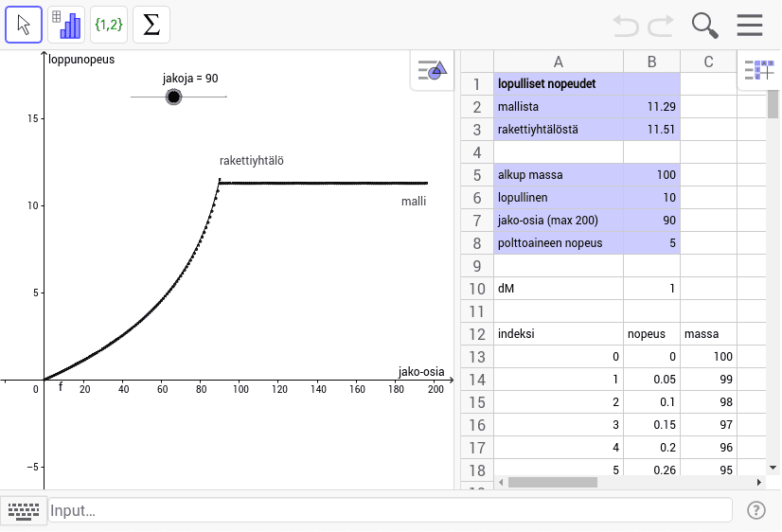Image resolution: width=782 pixels, height=532 pixels.
Task: Select the value 11.29 cell
Action: tap(652, 107)
